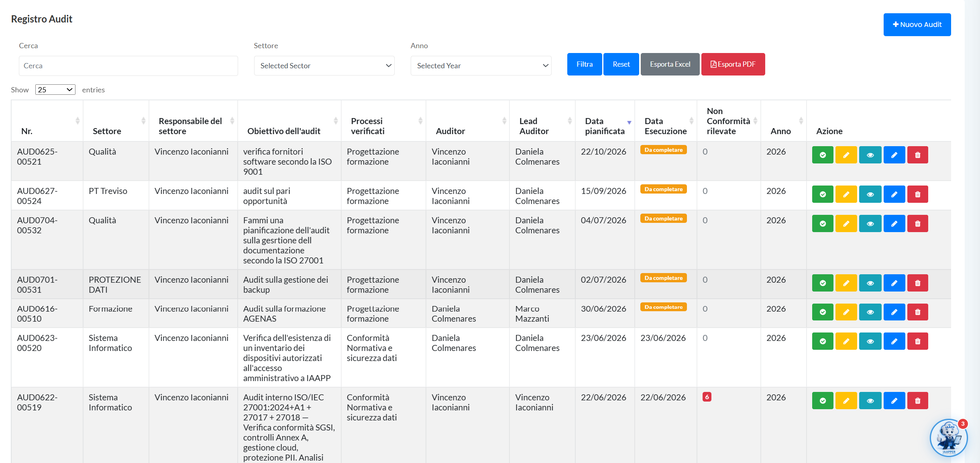The height and width of the screenshot is (463, 980).
Task: Delete audit AUD0704-00532 with trash icon
Action: [x=917, y=224]
